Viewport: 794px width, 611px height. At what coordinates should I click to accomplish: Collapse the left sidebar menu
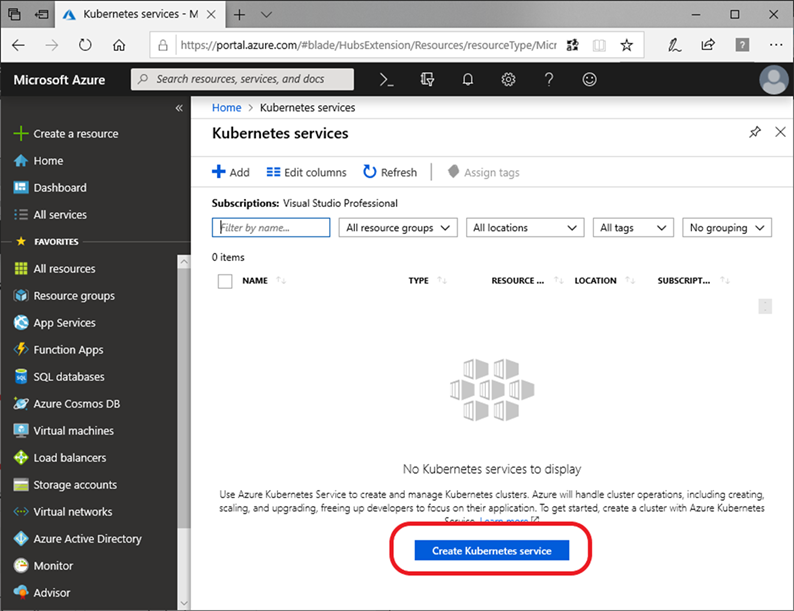coord(179,108)
